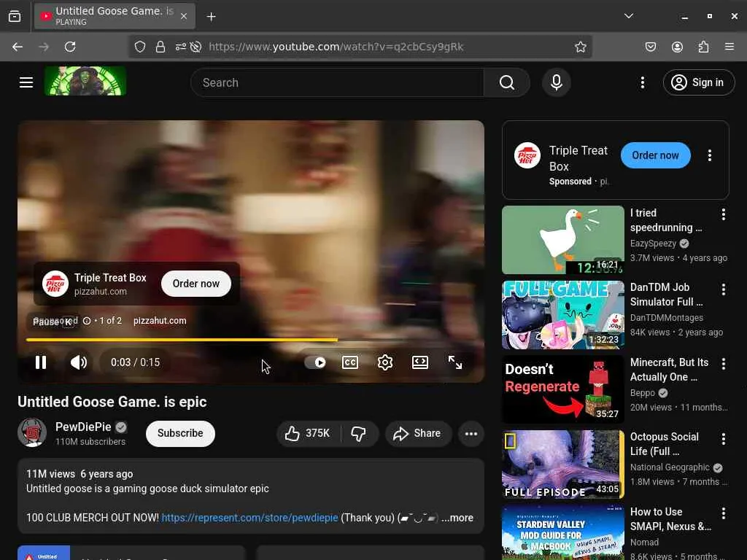Open autoplay blocked permission icon
This screenshot has width=747, height=560.
[x=196, y=47]
